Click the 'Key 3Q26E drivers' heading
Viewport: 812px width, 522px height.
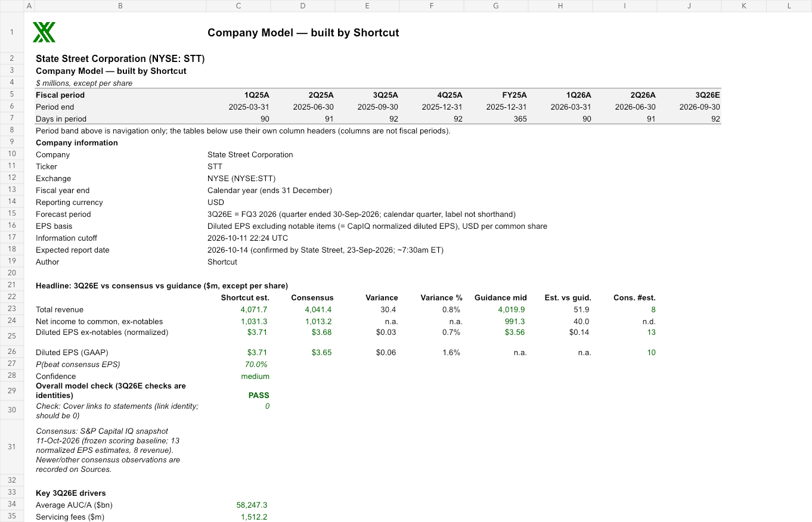[x=71, y=493]
